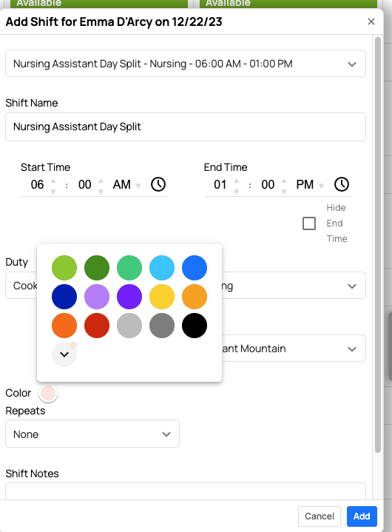The height and width of the screenshot is (532, 392).
Task: Check the Hide End Time checkbox
Action: [309, 223]
